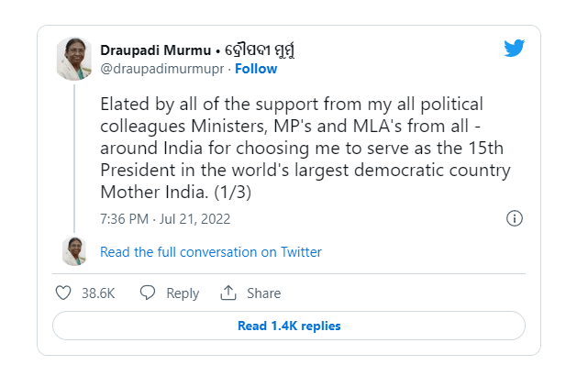
Task: Click the small avatar beside conversation link
Action: tap(74, 251)
